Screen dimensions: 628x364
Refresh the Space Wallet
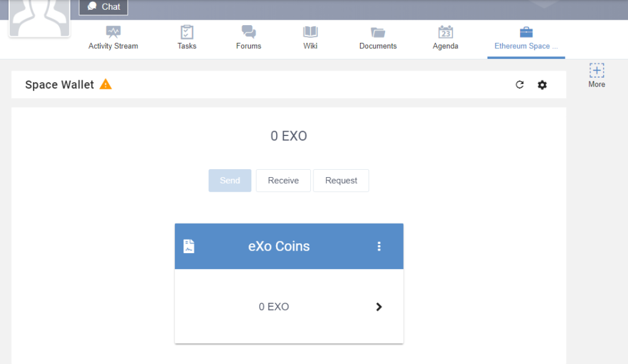coord(519,85)
